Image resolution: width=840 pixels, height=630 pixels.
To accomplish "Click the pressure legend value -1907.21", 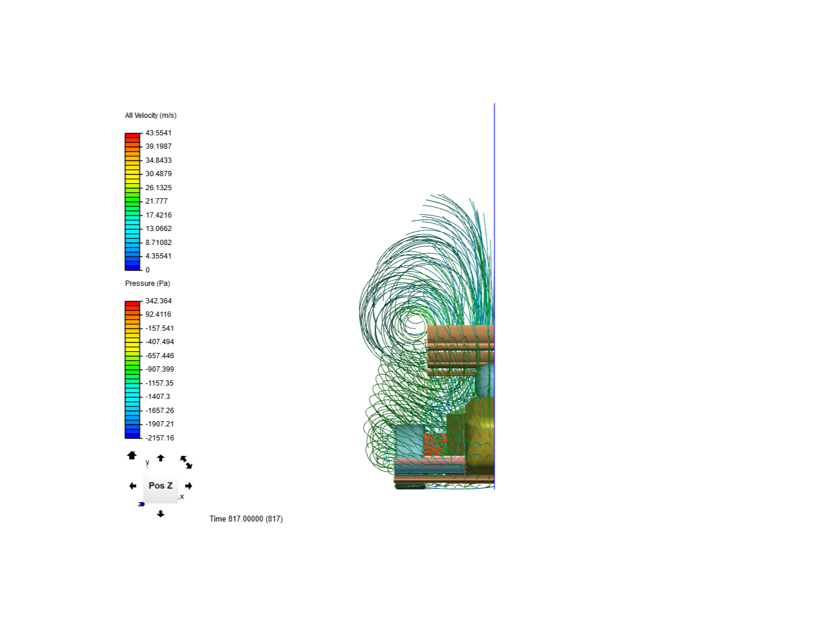I will 160,424.
